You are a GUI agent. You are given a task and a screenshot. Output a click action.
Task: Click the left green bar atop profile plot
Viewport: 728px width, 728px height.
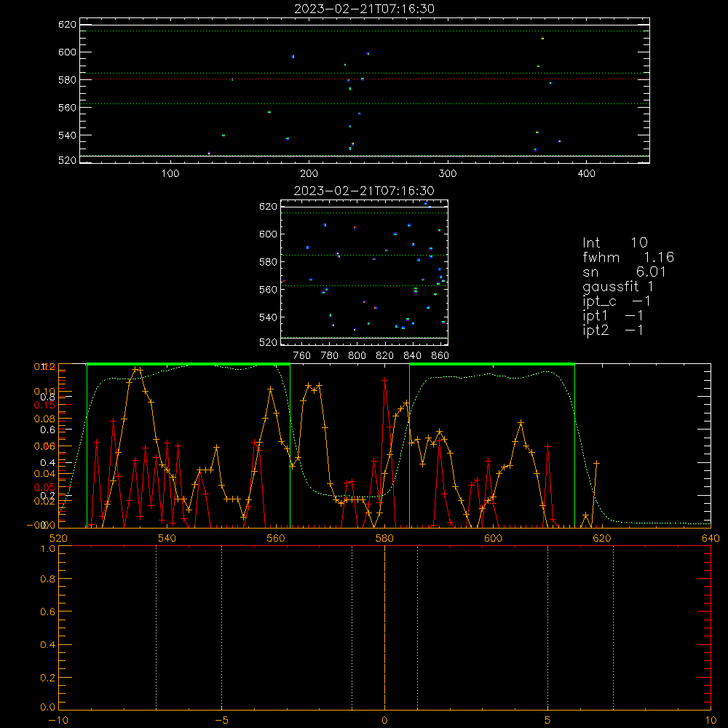pyautogui.click(x=189, y=364)
